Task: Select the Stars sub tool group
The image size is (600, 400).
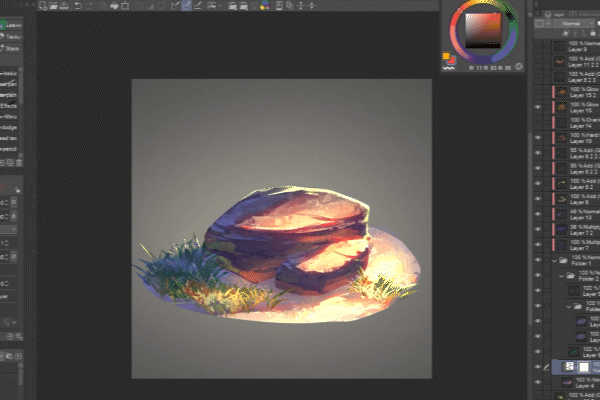Action: pyautogui.click(x=9, y=49)
